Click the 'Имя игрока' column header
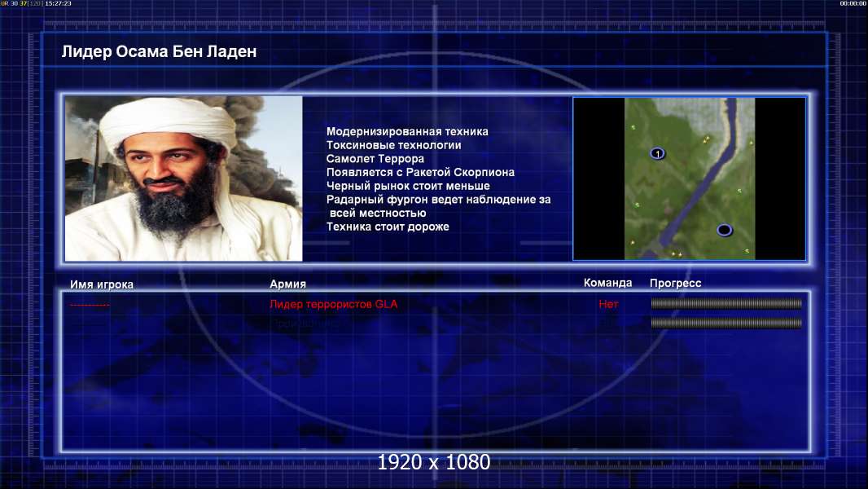Image resolution: width=868 pixels, height=489 pixels. click(101, 284)
